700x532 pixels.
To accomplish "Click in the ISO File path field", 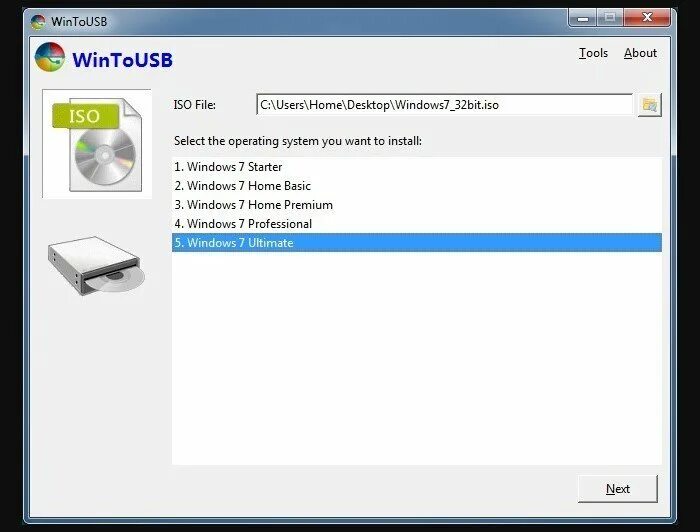I will pos(445,104).
